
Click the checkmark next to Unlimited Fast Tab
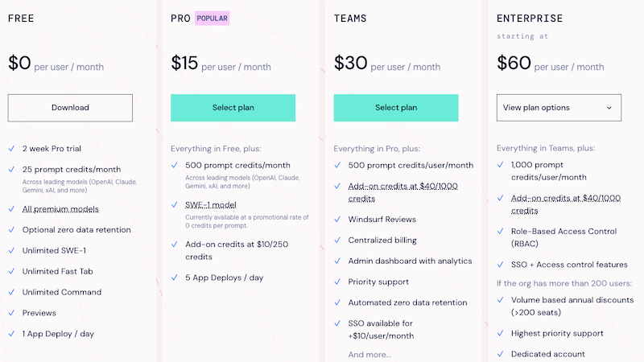pyautogui.click(x=11, y=271)
